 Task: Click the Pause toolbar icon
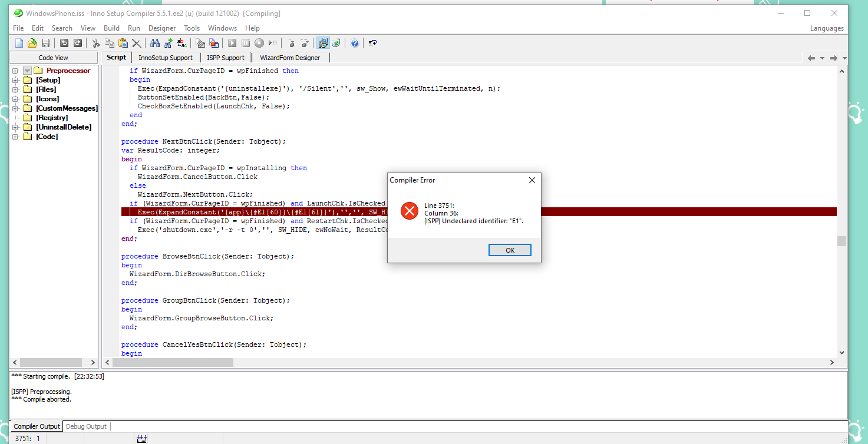tap(246, 43)
